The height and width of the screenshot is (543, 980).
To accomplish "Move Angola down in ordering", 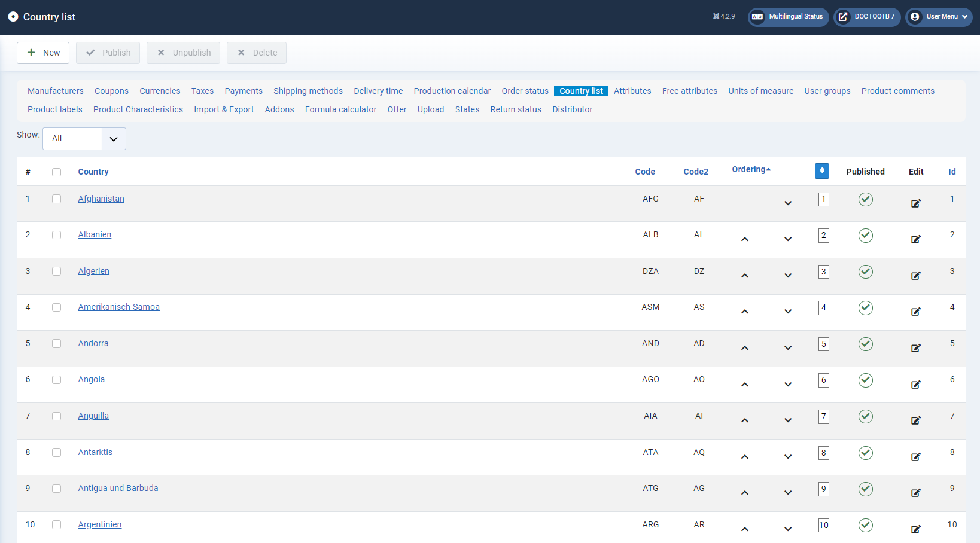I will (x=788, y=385).
